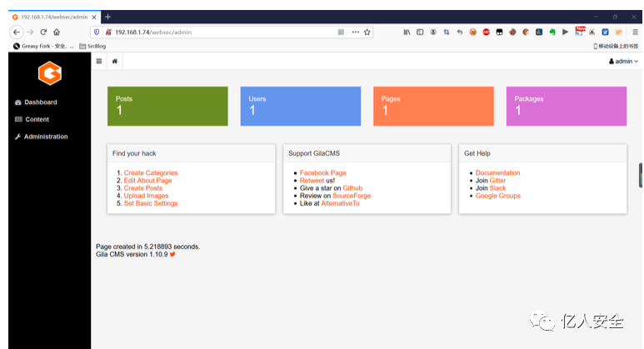The height and width of the screenshot is (349, 644).
Task: Open the SourceForge review link
Action: tap(352, 196)
